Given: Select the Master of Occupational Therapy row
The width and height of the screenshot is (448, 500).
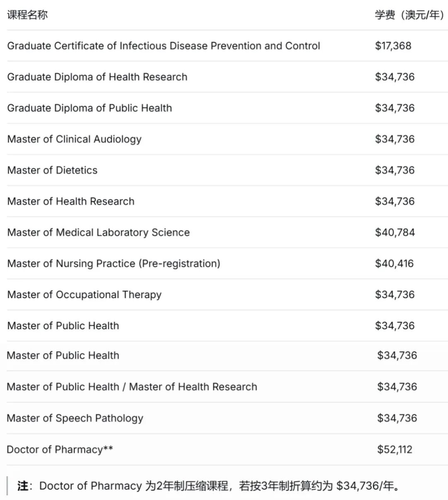Looking at the screenshot, I should [x=84, y=294].
